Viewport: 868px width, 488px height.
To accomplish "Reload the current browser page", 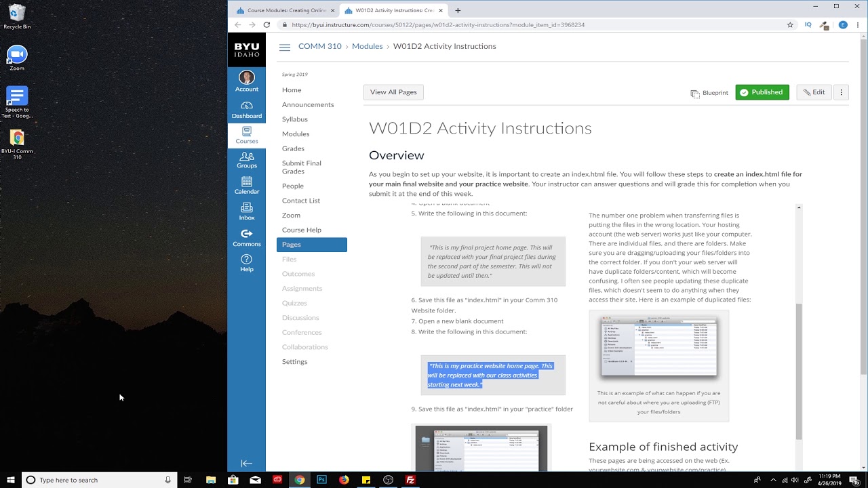I will (x=267, y=25).
